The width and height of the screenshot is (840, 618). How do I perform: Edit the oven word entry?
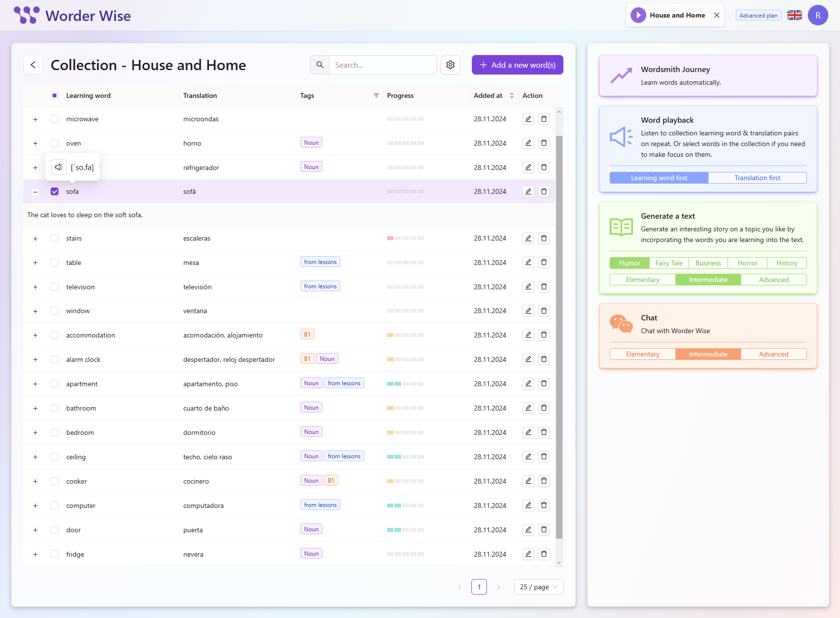point(528,143)
